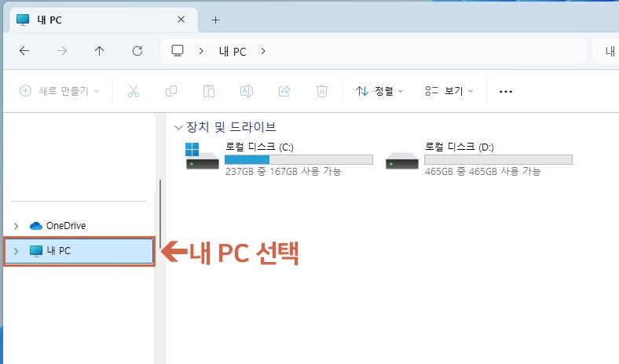Refresh the current folder view

(137, 51)
